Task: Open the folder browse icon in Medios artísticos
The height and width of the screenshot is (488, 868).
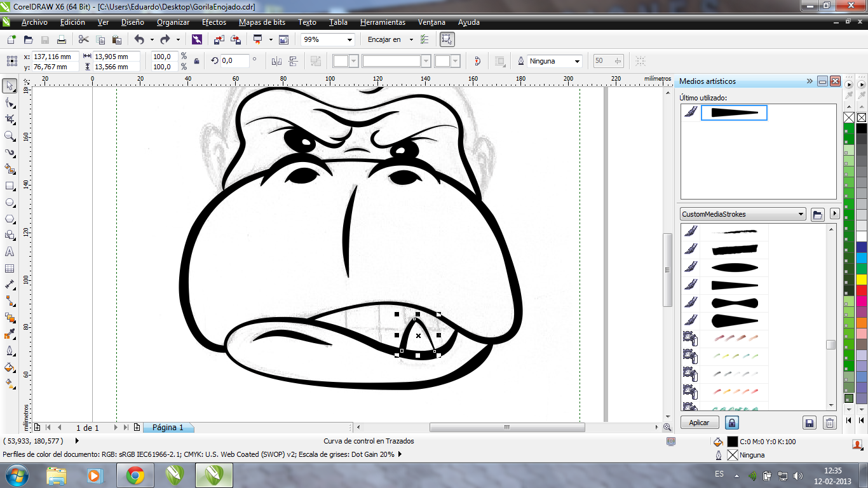Action: 818,214
